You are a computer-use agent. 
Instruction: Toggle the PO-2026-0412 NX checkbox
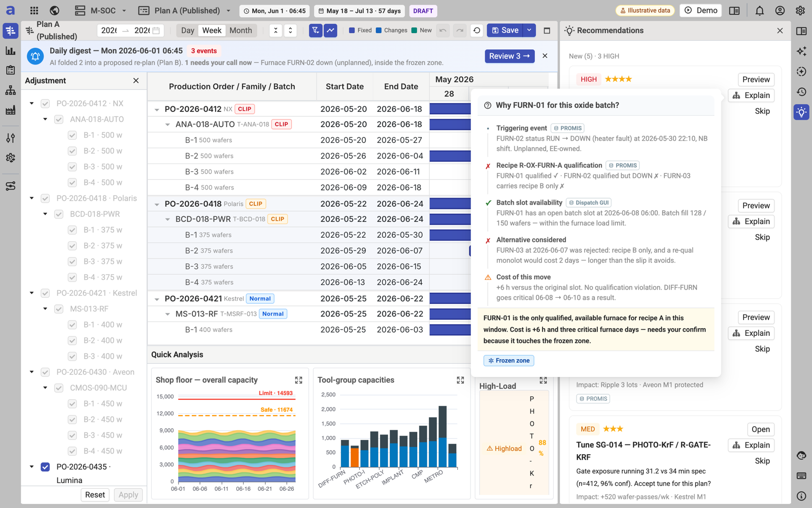[45, 104]
